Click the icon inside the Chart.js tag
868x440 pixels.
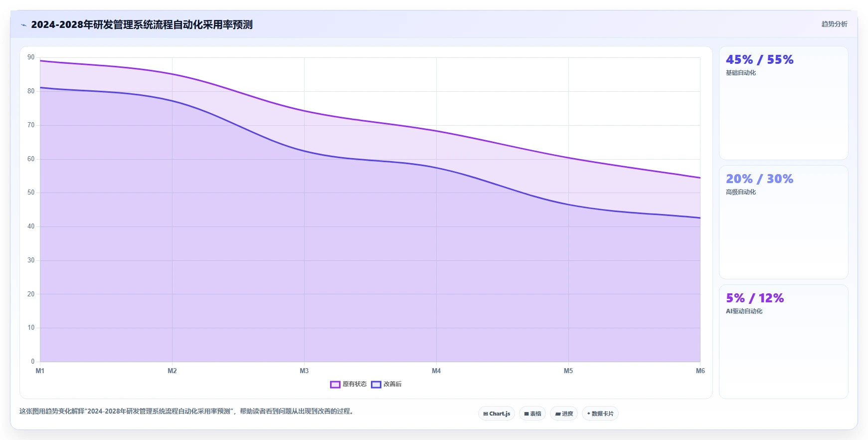[486, 414]
